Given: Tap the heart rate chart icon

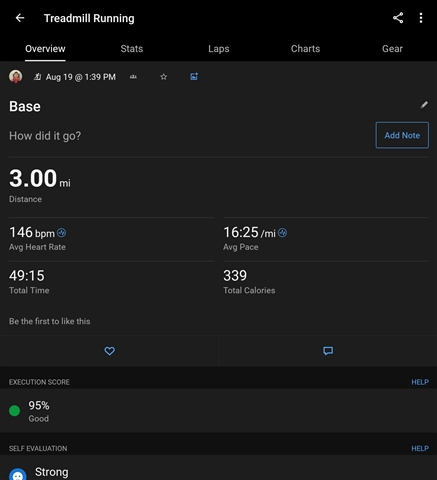Looking at the screenshot, I should (61, 233).
